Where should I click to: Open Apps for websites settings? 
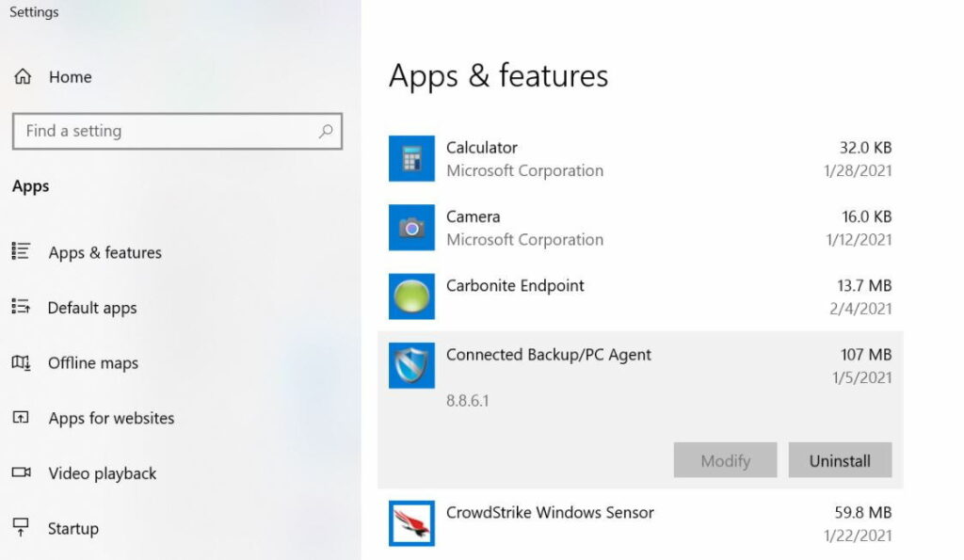[x=110, y=418]
